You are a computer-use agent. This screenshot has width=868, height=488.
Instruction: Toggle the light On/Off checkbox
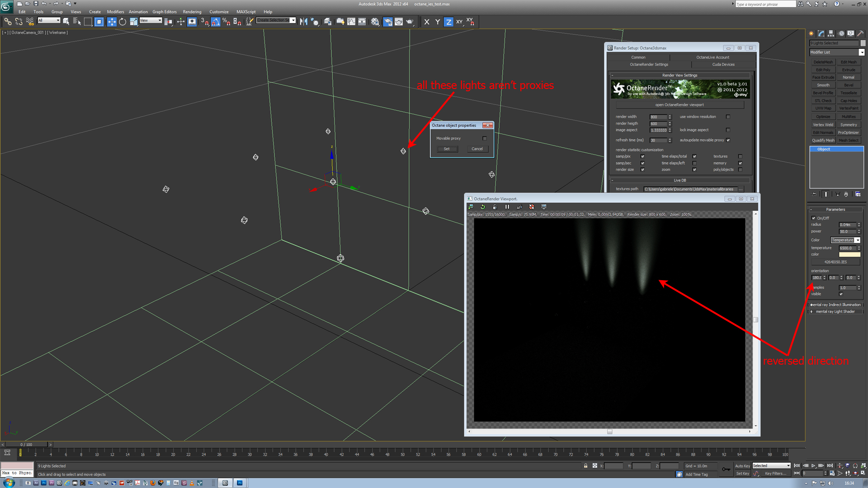click(814, 218)
